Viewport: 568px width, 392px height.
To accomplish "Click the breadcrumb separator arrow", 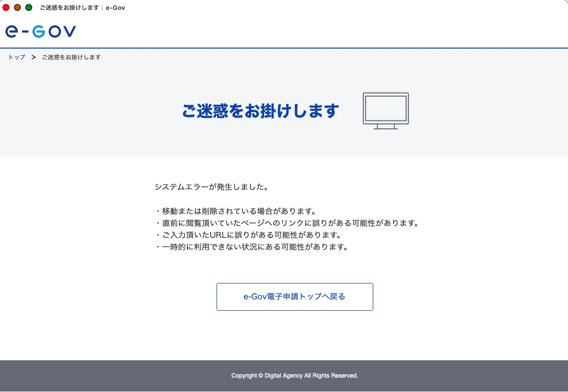I will point(34,57).
